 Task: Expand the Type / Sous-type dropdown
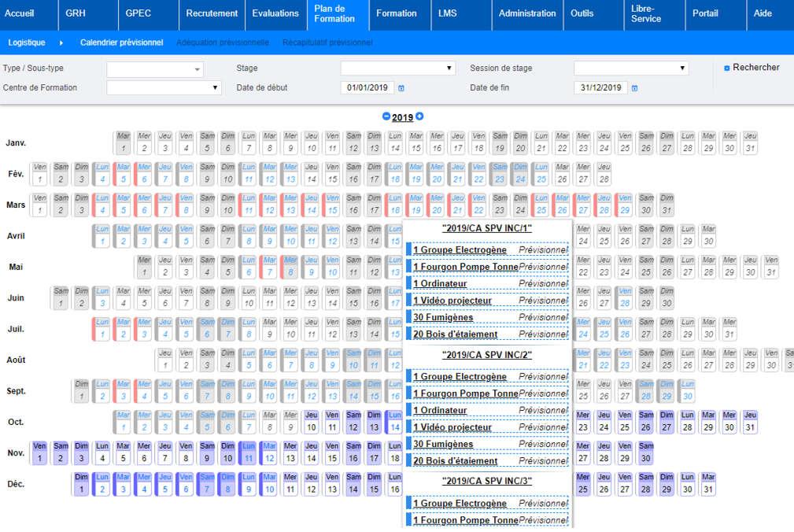pos(197,69)
